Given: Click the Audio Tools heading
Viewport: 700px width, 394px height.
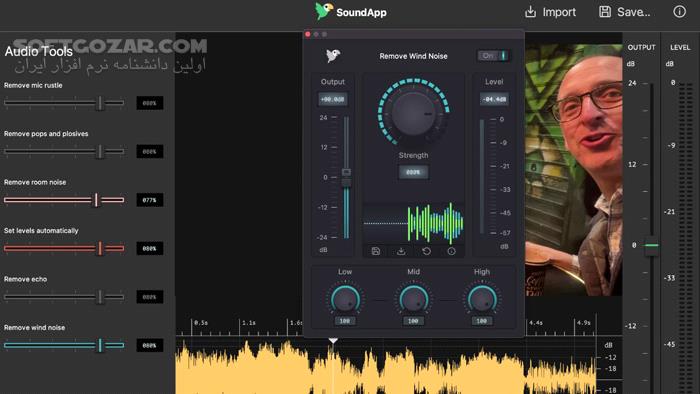Looking at the screenshot, I should point(38,52).
